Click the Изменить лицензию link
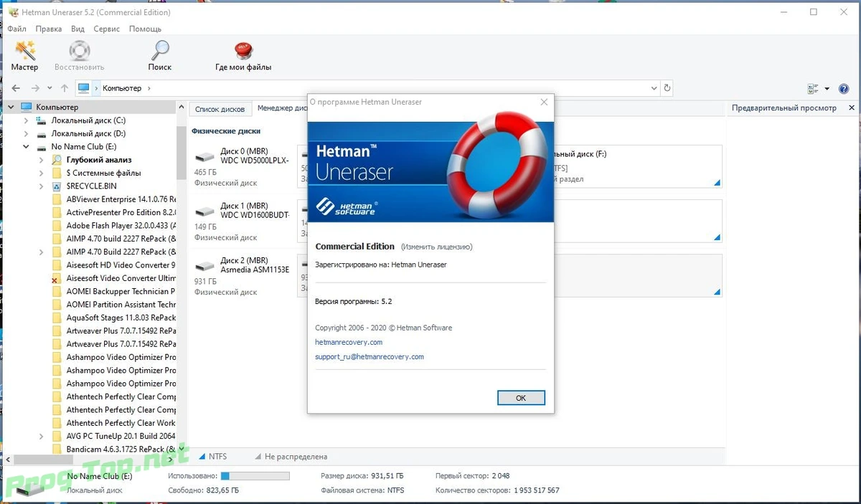Image resolution: width=861 pixels, height=504 pixels. coord(436,247)
